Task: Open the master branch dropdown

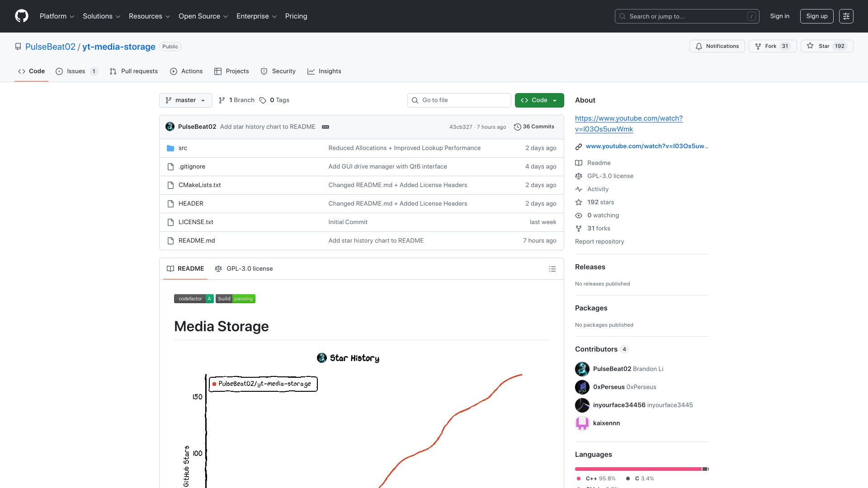Action: coord(186,100)
